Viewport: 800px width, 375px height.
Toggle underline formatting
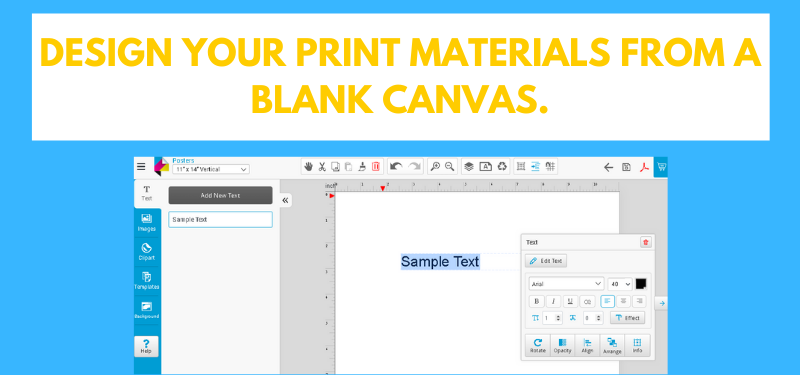570,302
